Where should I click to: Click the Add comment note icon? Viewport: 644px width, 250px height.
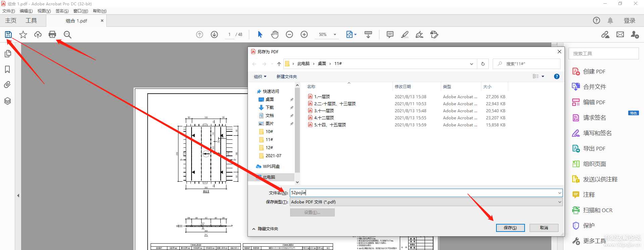pyautogui.click(x=390, y=35)
